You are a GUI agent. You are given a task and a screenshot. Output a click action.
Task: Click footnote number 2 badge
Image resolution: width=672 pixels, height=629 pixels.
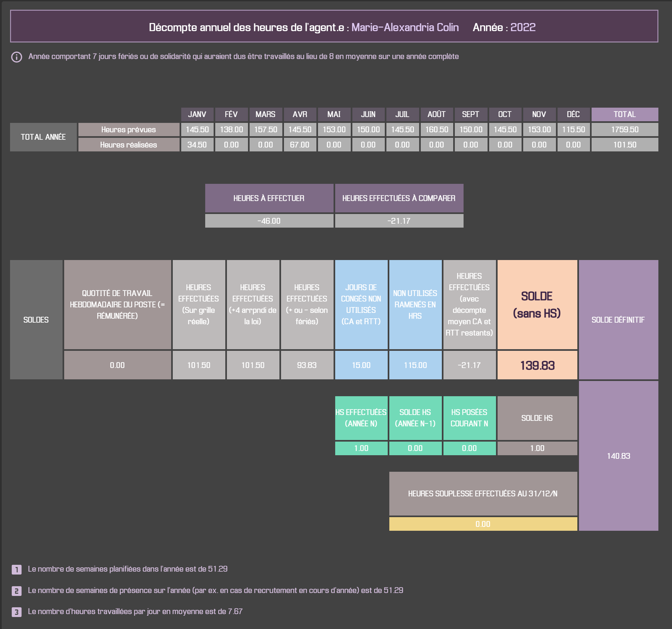tap(17, 591)
